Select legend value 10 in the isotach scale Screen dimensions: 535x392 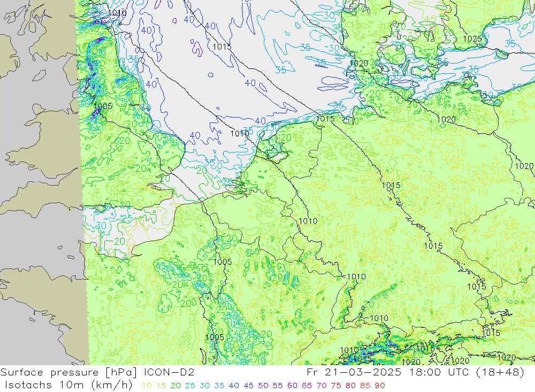pos(147,386)
